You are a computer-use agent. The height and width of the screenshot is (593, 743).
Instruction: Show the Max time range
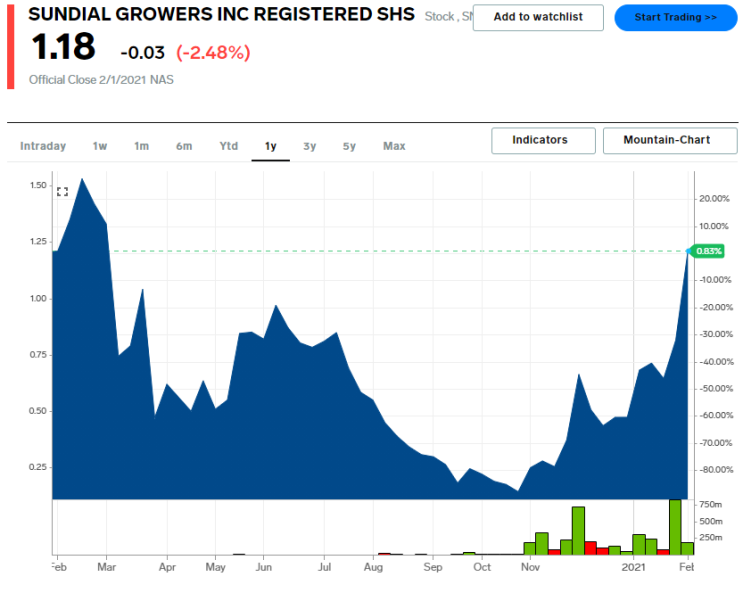coord(394,146)
